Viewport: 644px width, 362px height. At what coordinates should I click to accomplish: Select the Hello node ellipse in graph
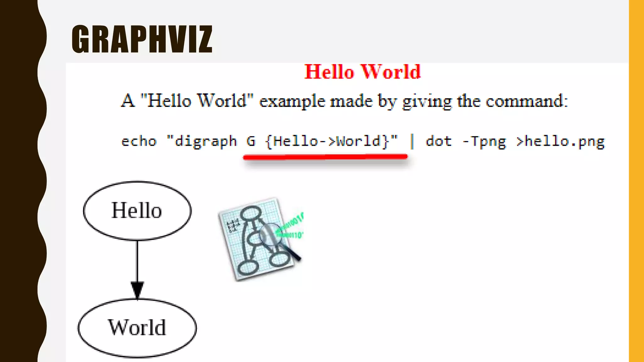(137, 211)
